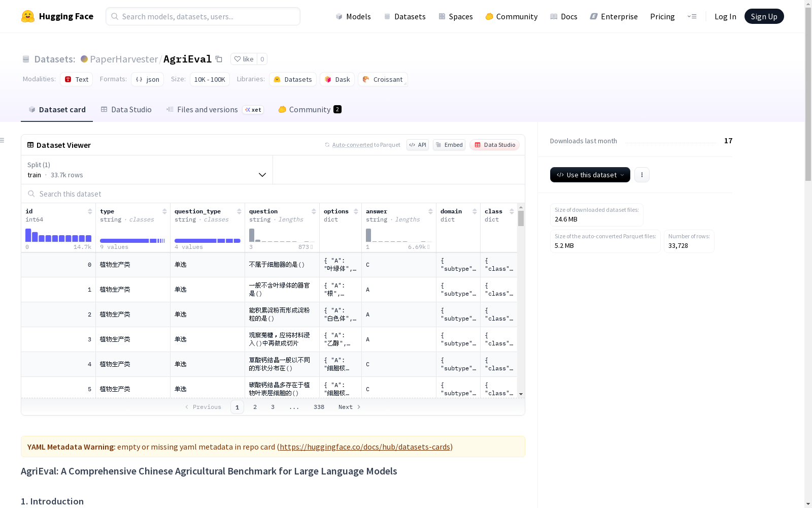Viewport: 812px width, 508px height.
Task: Click Next page in pagination
Action: [350, 407]
